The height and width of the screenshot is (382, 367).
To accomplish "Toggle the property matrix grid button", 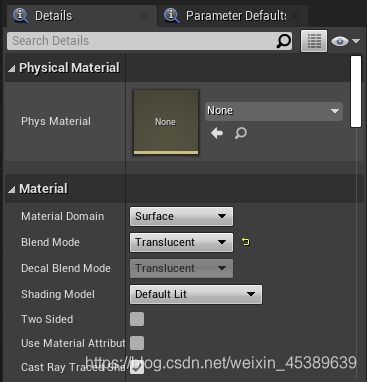I will pyautogui.click(x=314, y=41).
